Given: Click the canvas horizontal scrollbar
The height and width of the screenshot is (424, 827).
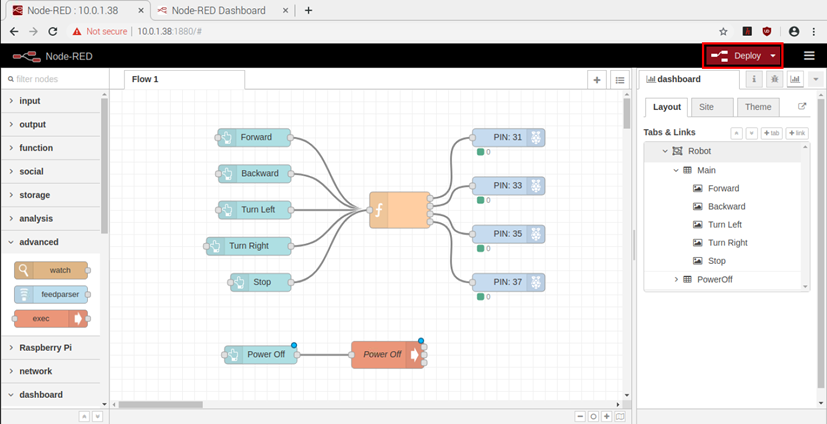Looking at the screenshot, I should coord(160,404).
